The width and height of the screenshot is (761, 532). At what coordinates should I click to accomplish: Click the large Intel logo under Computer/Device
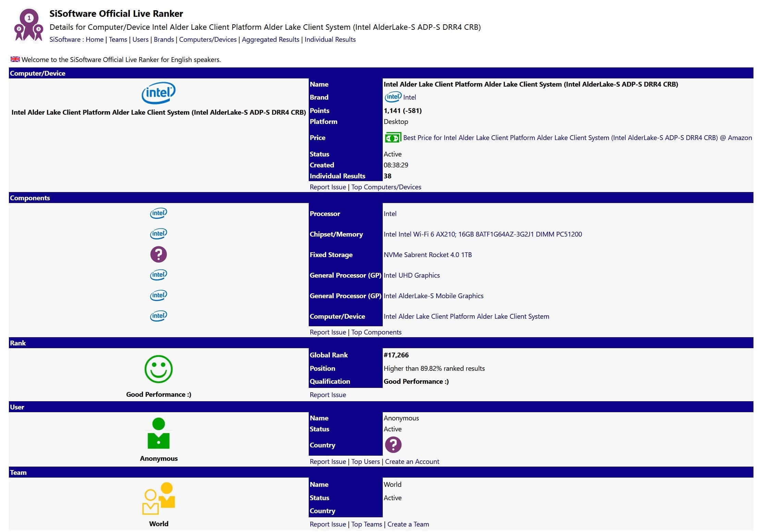coord(158,93)
